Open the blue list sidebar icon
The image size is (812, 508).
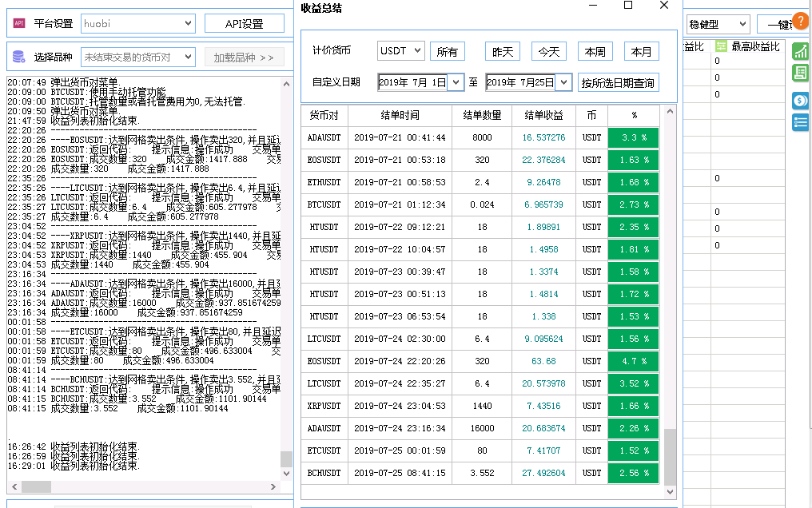click(x=801, y=122)
